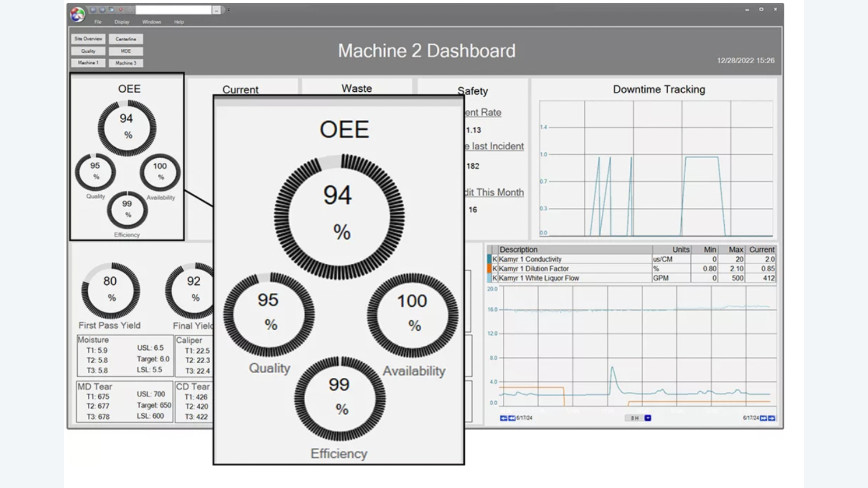Expand the address bar dropdown button
The image size is (868, 488).
click(217, 10)
